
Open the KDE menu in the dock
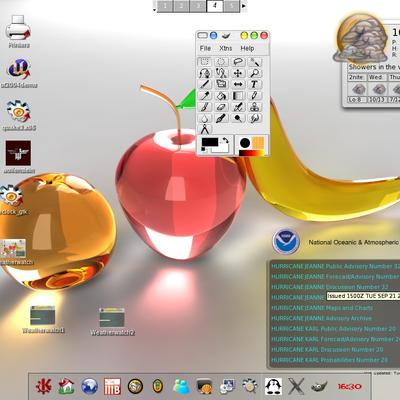(44, 387)
